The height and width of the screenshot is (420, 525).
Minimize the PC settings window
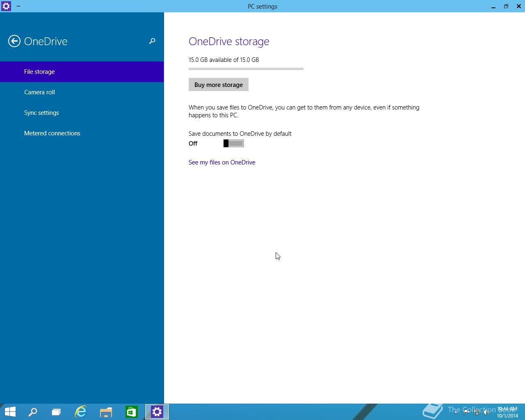[x=493, y=6]
